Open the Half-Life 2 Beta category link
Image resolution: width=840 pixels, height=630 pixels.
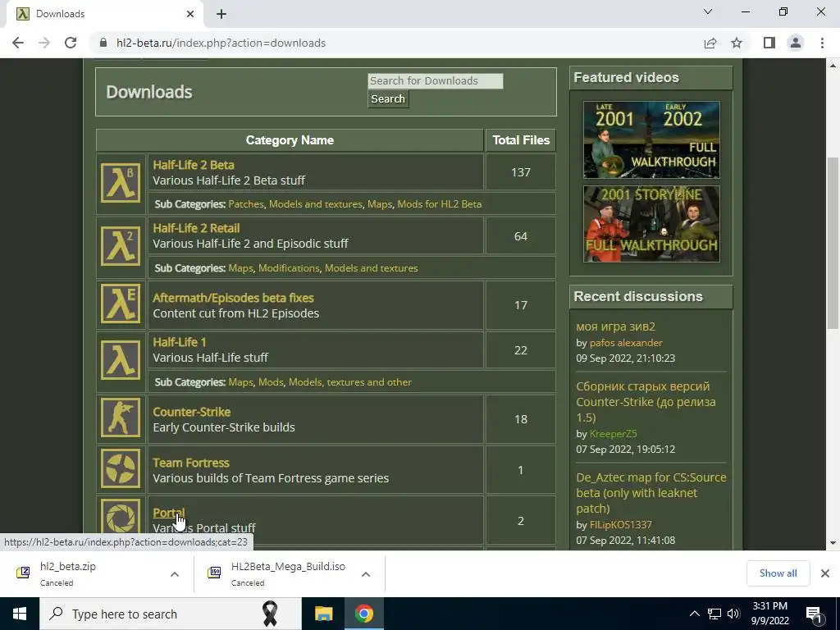coord(194,165)
